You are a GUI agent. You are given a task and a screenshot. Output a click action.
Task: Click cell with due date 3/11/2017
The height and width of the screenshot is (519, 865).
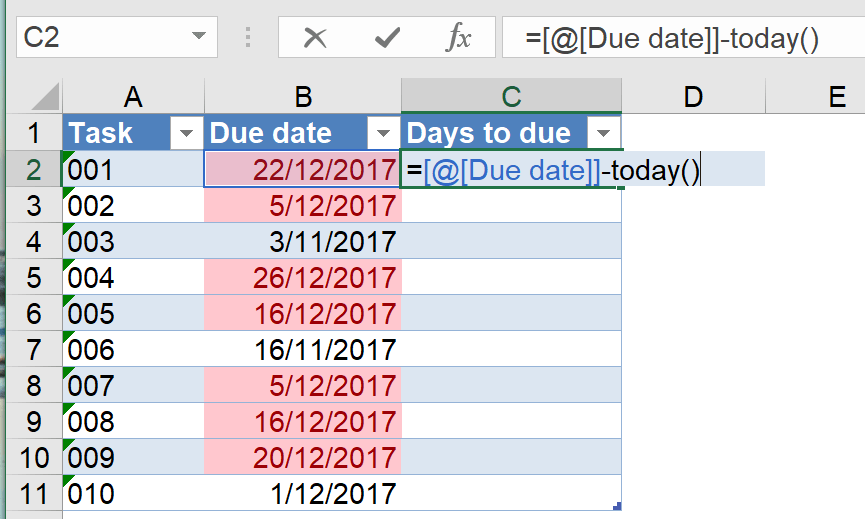click(303, 241)
